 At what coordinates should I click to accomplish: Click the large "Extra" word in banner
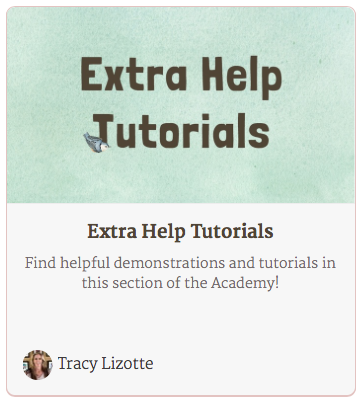click(x=134, y=74)
